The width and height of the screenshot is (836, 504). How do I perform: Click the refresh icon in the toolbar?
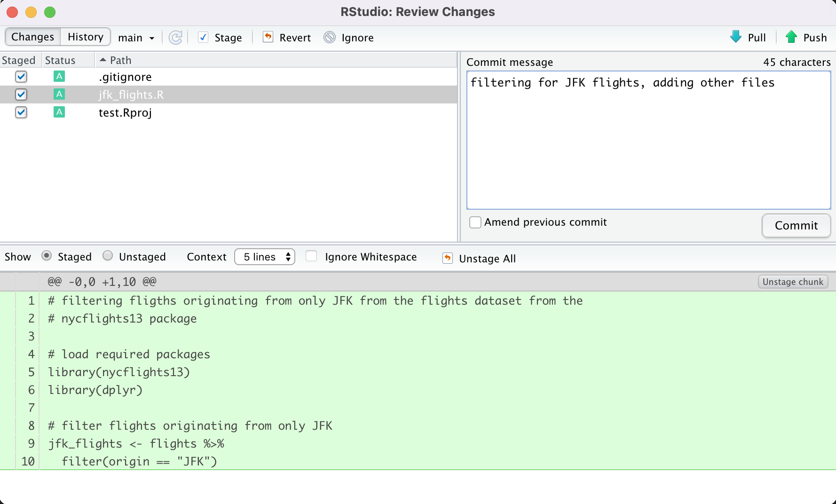(x=175, y=38)
